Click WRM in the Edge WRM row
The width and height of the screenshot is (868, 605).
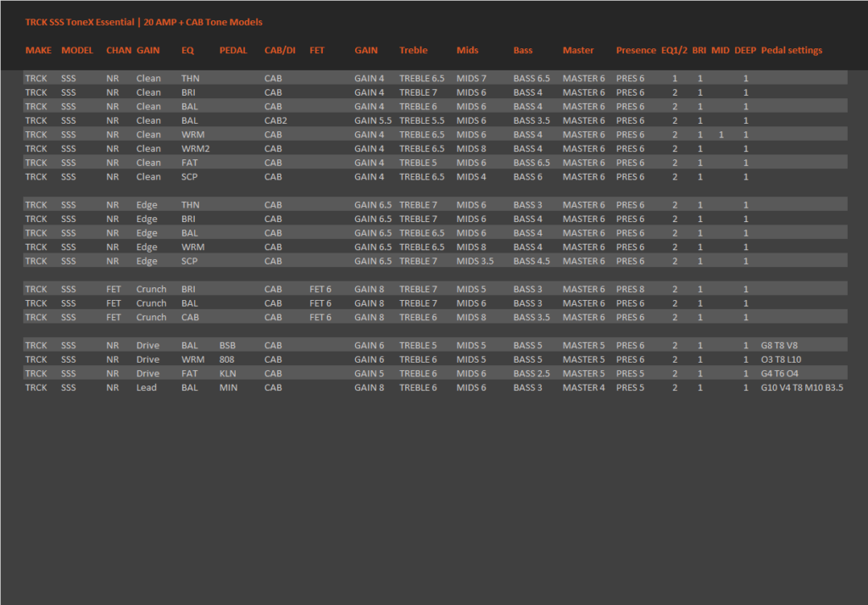pos(192,247)
